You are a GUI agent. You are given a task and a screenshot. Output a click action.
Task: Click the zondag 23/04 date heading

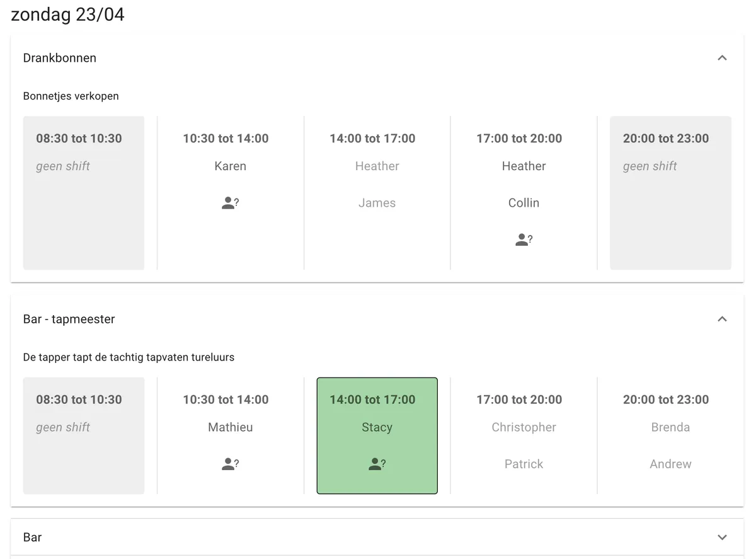tap(68, 14)
